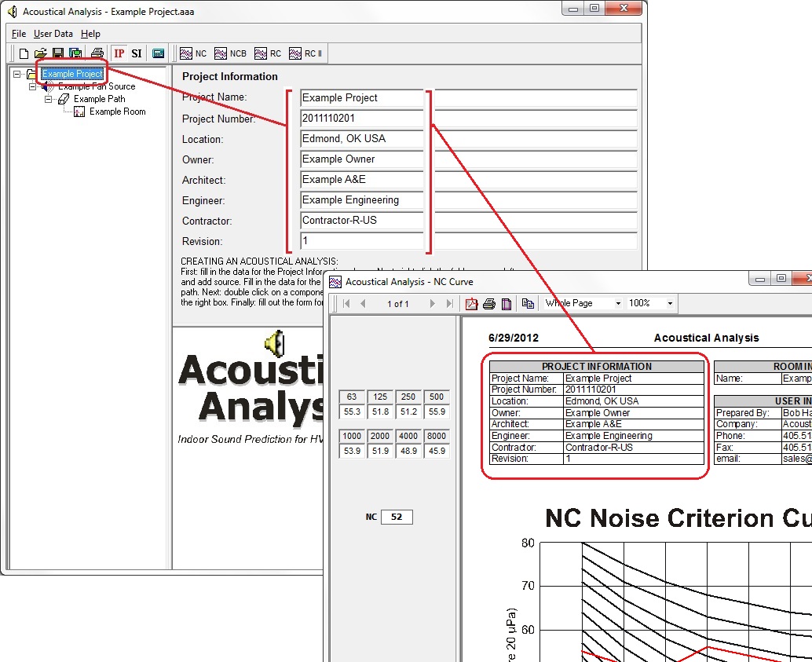Open the File menu
Screen dimensions: 812x662
coord(19,34)
